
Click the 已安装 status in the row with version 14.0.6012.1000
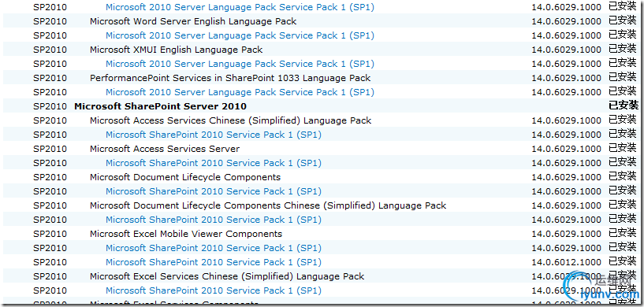(622, 261)
